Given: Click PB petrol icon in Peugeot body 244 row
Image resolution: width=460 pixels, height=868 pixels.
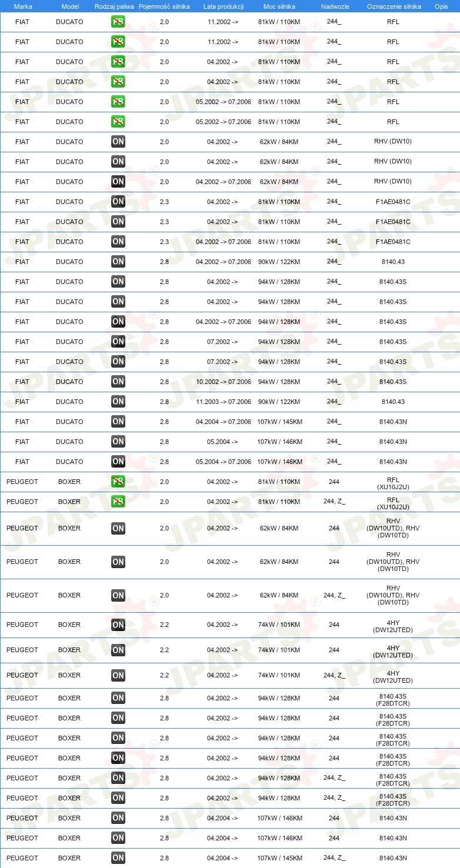Looking at the screenshot, I should click(118, 482).
